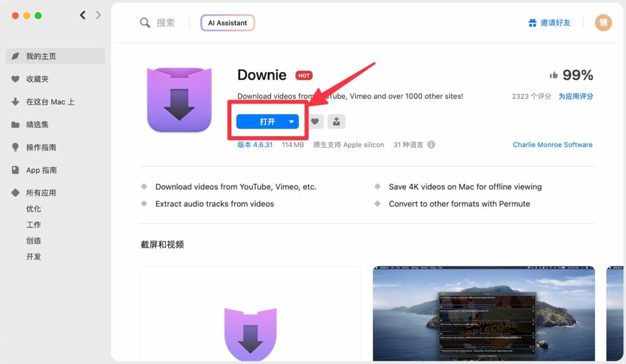
Task: Go forward with the right chevron
Action: [x=98, y=15]
